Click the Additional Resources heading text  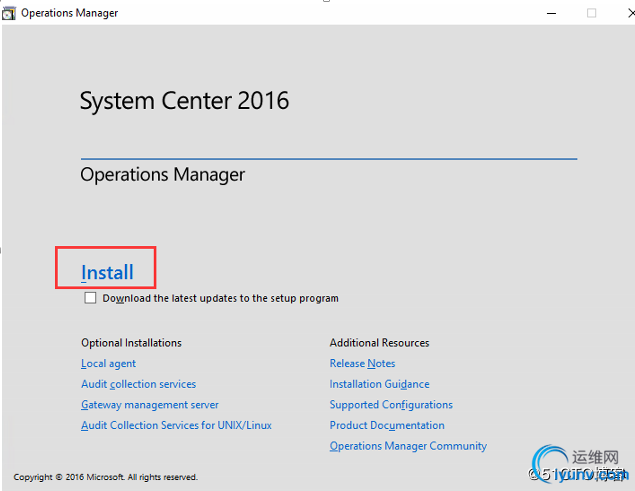pos(379,343)
